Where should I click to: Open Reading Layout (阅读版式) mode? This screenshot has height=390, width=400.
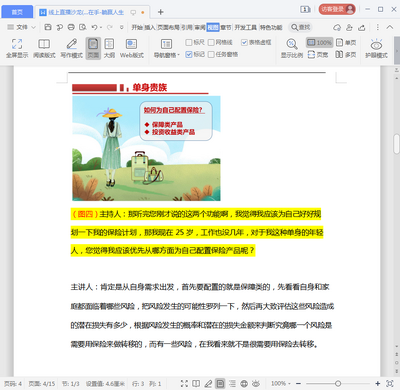click(x=44, y=48)
